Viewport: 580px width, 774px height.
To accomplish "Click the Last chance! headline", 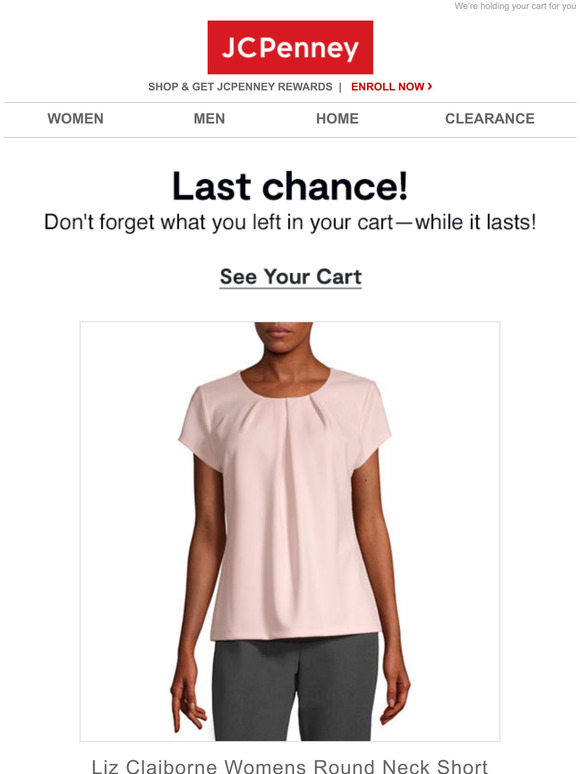I will coord(290,187).
